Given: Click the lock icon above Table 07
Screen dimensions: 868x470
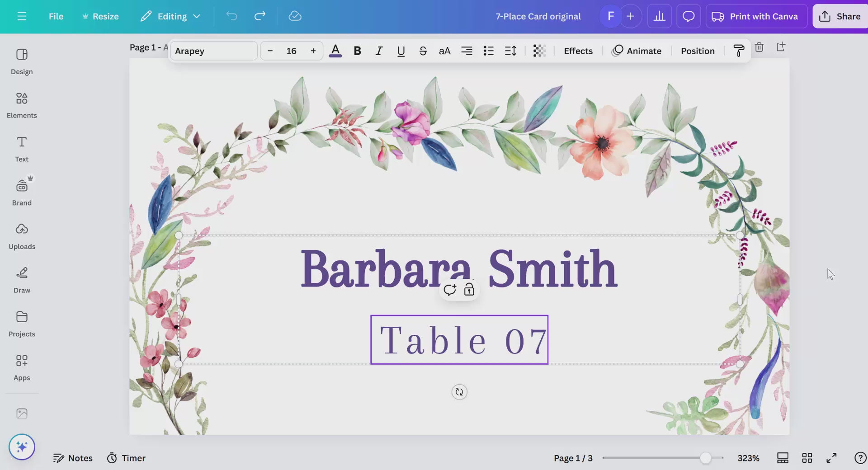Looking at the screenshot, I should pyautogui.click(x=469, y=290).
